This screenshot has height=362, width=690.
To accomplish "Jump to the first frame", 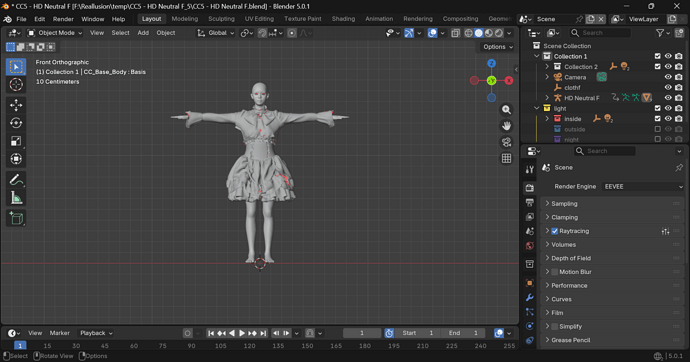I will [211, 333].
